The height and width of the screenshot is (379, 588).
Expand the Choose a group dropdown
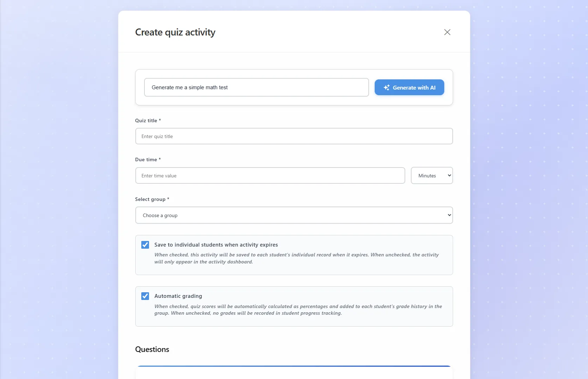pos(294,215)
